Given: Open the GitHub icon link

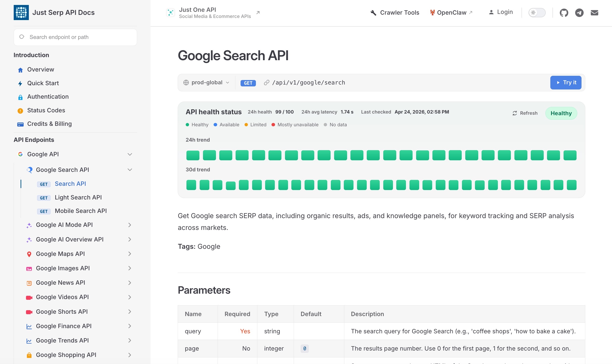Looking at the screenshot, I should point(564,13).
